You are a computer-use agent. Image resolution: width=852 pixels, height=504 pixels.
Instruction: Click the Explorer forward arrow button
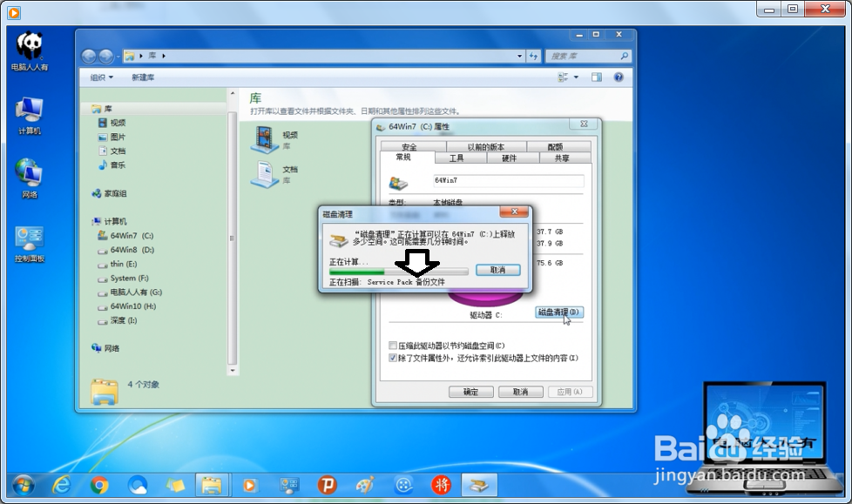(x=106, y=56)
